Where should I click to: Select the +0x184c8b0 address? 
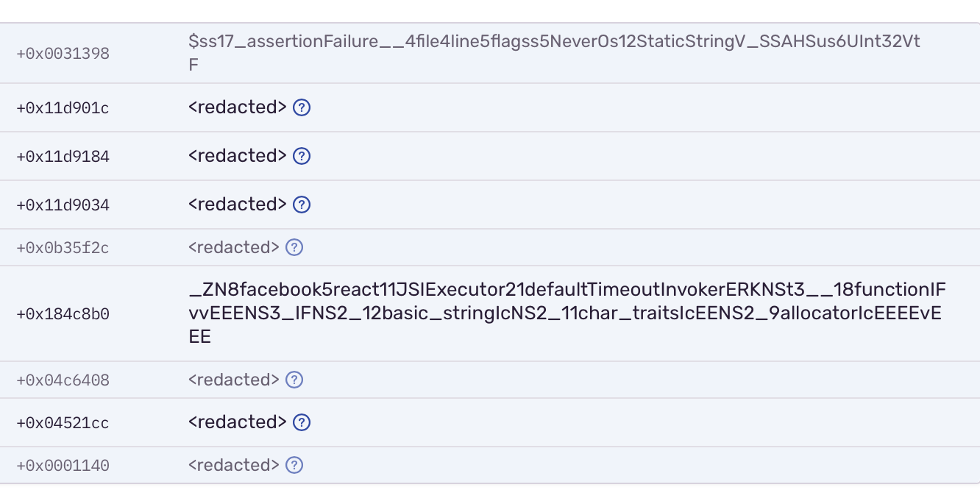63,314
